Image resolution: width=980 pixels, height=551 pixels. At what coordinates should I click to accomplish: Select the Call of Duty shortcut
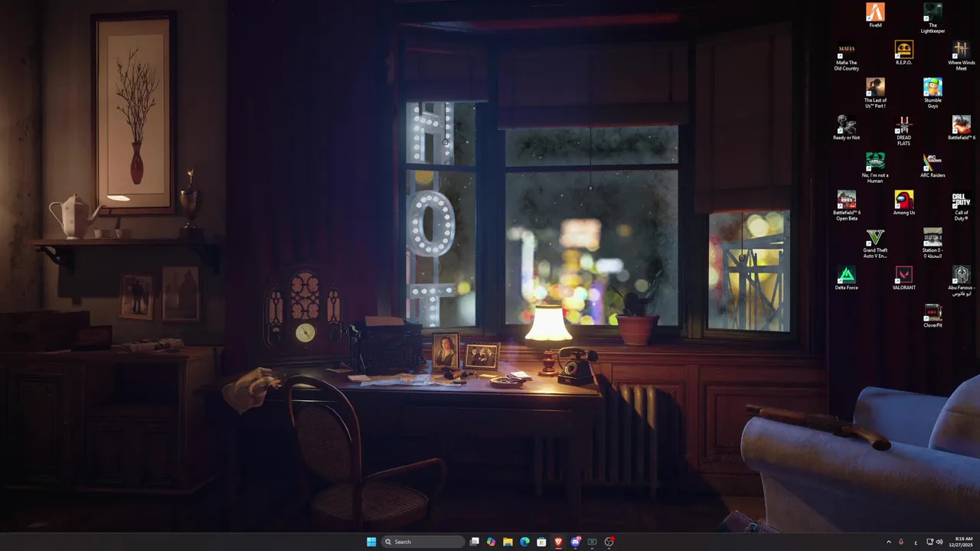[x=962, y=206]
